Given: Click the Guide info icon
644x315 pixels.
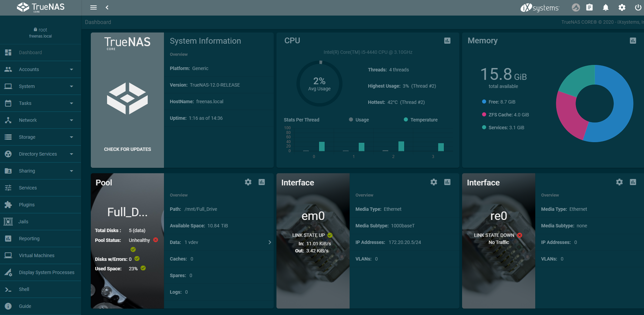Looking at the screenshot, I should (8, 306).
